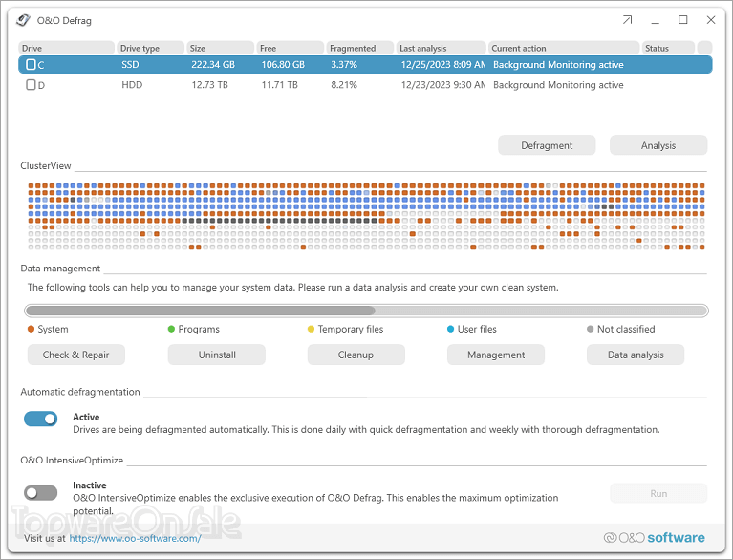This screenshot has width=733, height=560.
Task: Click the 106.80 GB free value
Action: (283, 65)
